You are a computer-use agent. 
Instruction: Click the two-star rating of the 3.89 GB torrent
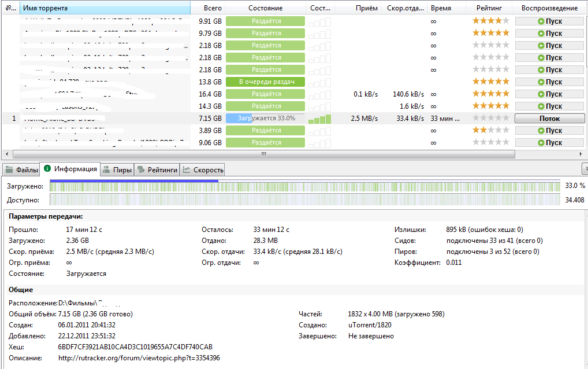[490, 131]
